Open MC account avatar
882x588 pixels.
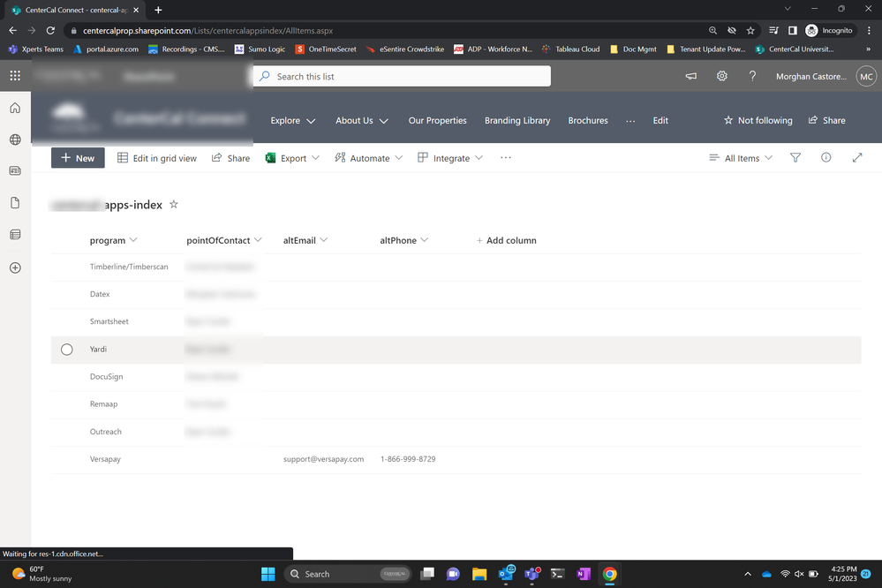point(866,76)
